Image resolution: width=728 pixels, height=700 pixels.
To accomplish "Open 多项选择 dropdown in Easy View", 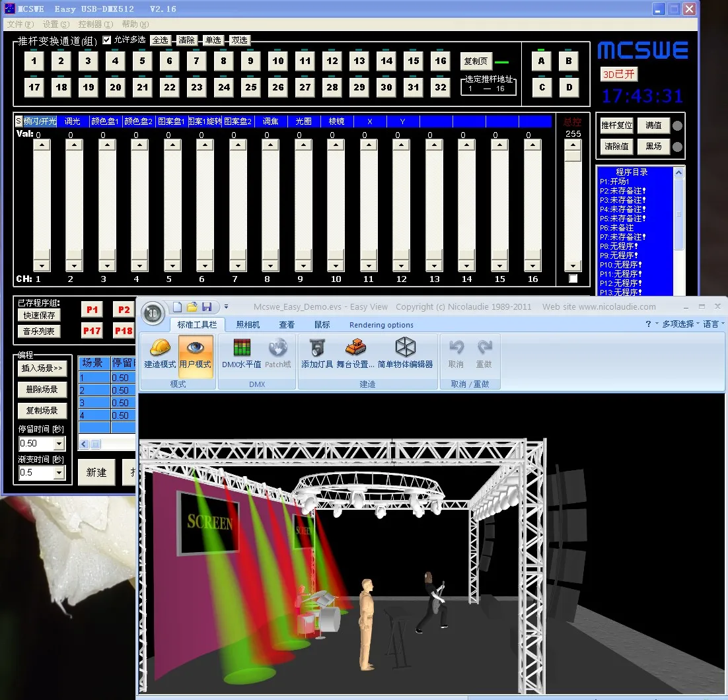I will 680,324.
